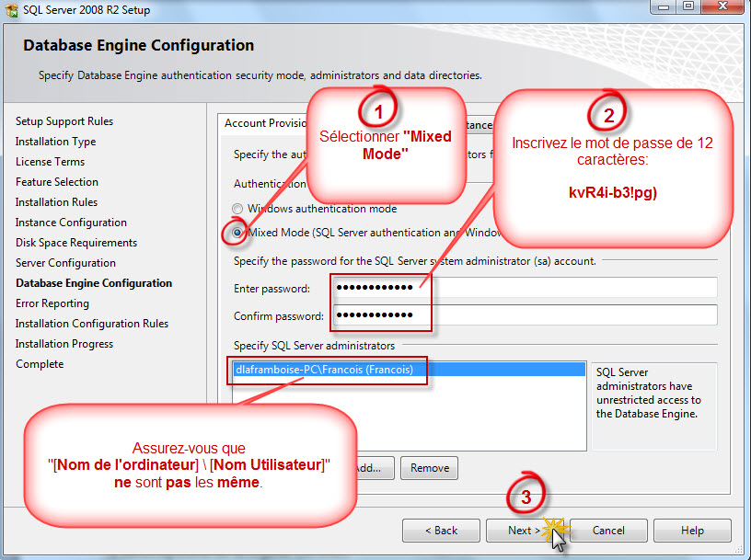Select the Mixed Mode authentication radio button
Viewport: 751px width, 560px height.
coord(236,233)
